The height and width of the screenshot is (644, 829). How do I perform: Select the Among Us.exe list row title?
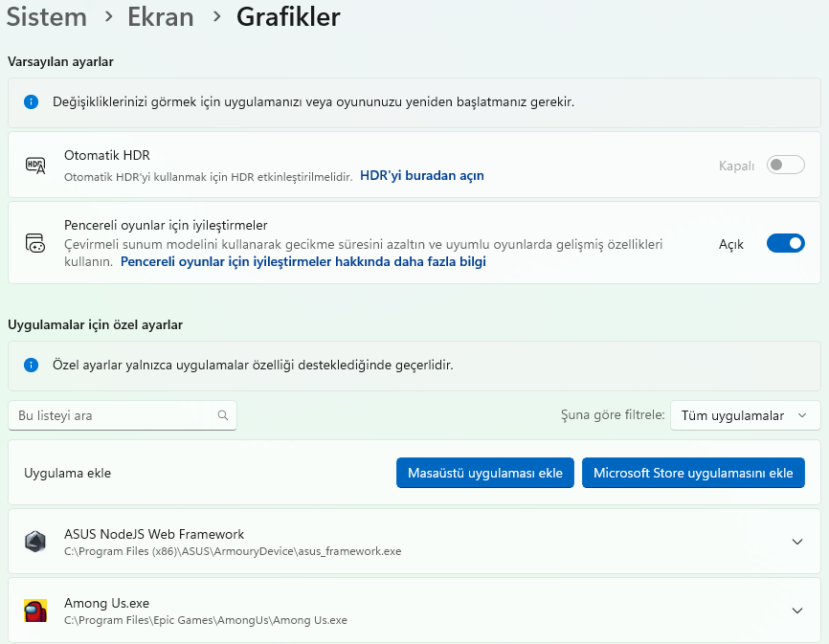point(106,603)
